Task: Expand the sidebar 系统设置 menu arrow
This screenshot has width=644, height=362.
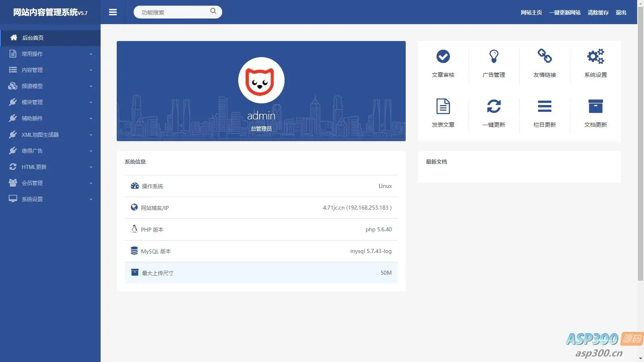Action: [91, 199]
